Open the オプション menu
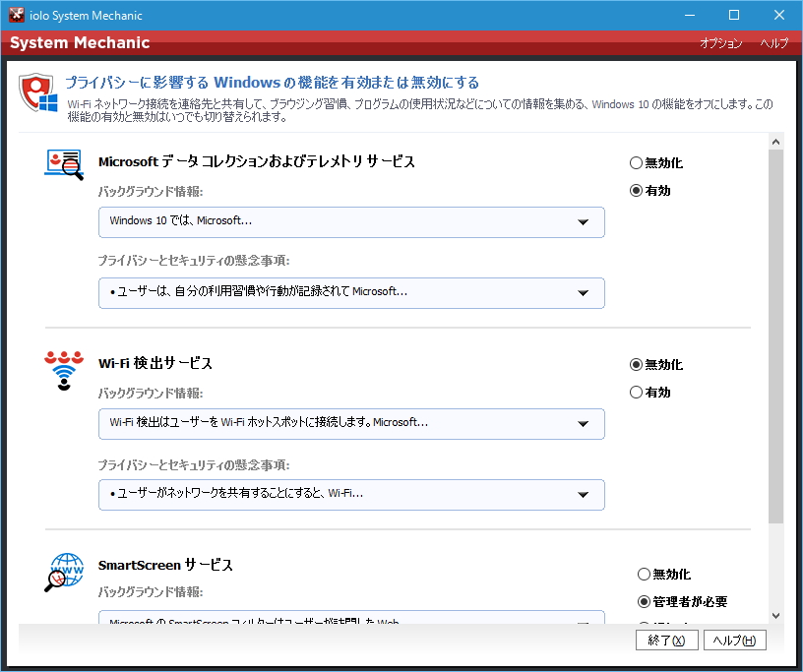Image resolution: width=803 pixels, height=672 pixels. pos(721,43)
